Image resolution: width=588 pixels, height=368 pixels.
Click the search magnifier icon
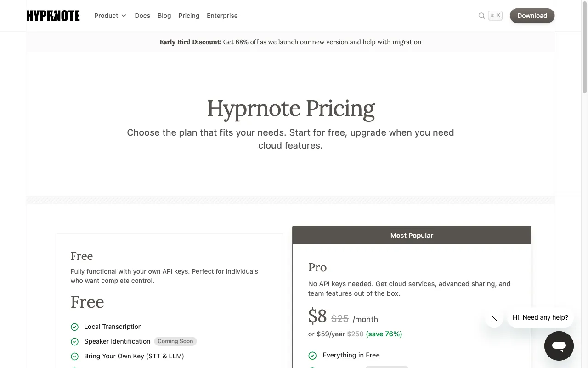point(481,16)
